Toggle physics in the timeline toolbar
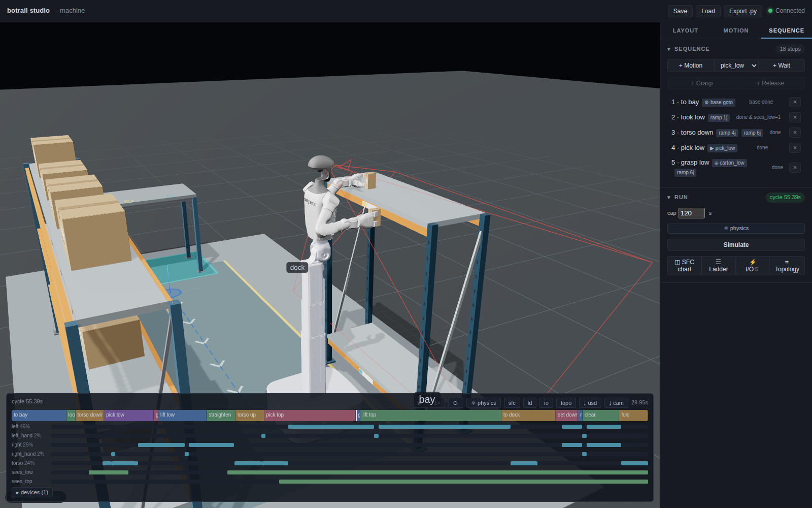This screenshot has width=812, height=508. [484, 403]
